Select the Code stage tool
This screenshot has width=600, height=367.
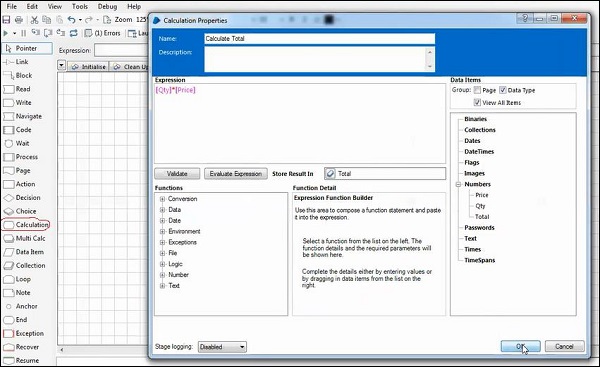17,130
